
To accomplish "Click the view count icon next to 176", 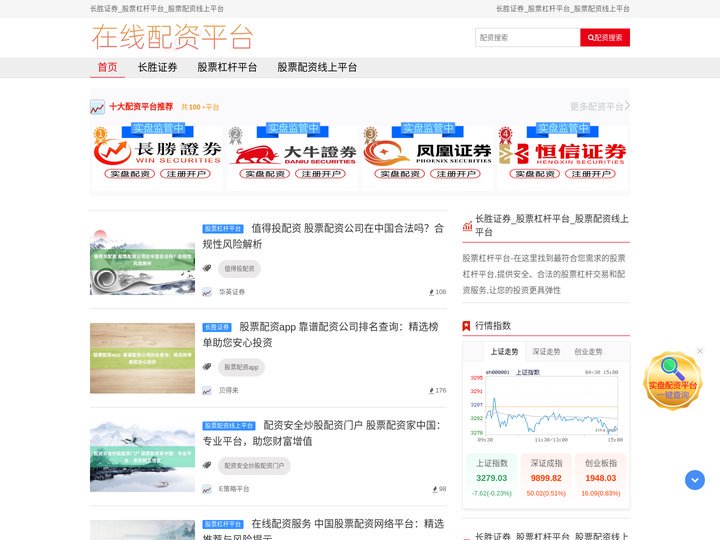I will click(x=432, y=391).
